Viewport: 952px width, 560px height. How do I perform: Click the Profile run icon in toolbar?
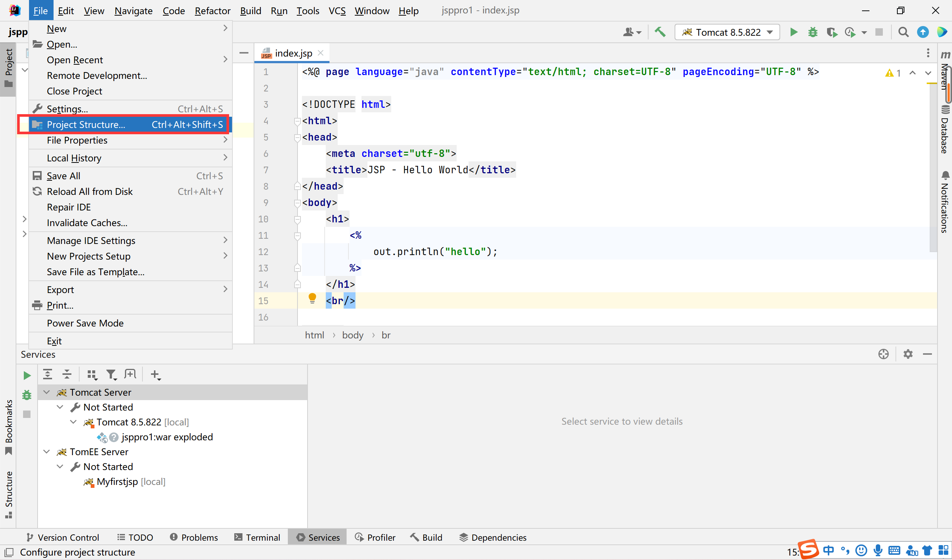pos(850,32)
